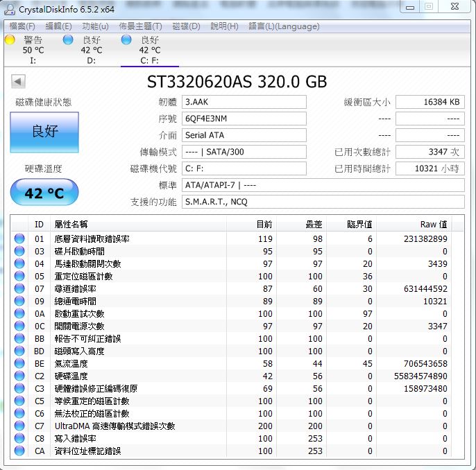Click attribute name 底層資料讀取錯誤率
Screen dimensions: 476x470
pyautogui.click(x=92, y=239)
